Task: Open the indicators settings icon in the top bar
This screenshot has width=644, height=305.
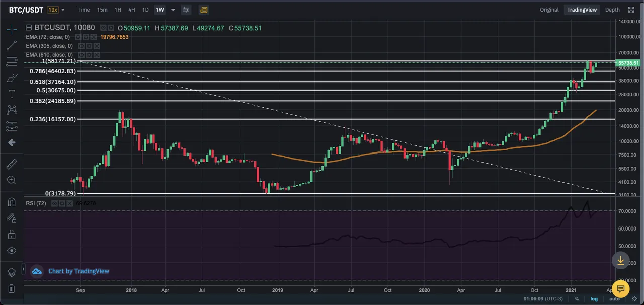Action: click(186, 10)
